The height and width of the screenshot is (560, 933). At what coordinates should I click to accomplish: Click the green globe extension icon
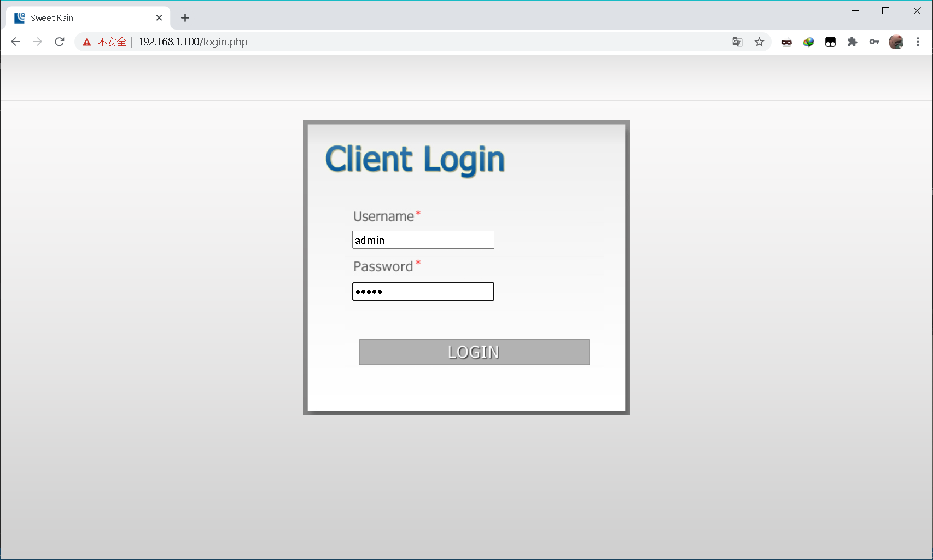[x=808, y=42]
